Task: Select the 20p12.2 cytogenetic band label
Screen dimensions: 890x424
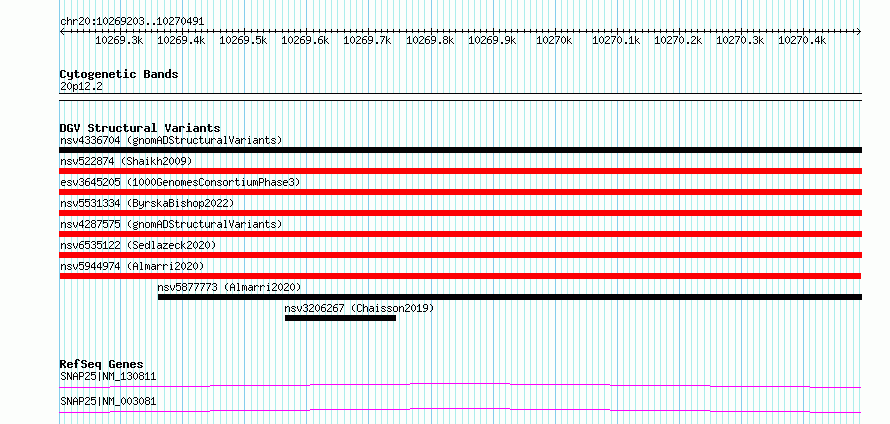Action: [81, 87]
